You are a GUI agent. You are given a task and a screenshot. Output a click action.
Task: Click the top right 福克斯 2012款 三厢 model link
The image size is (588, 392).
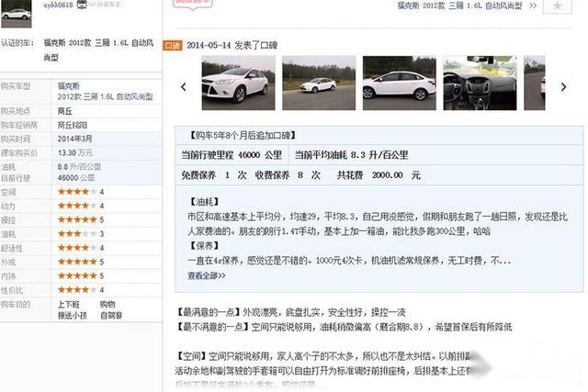point(459,6)
